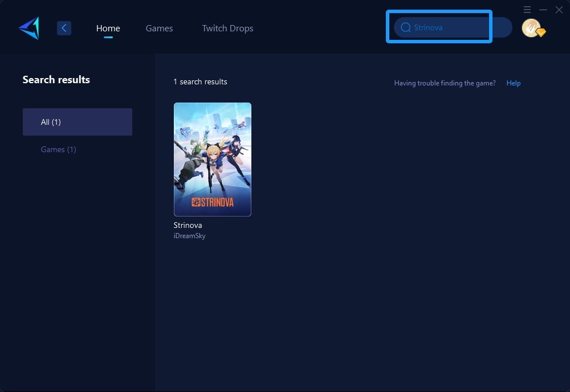Click the iDreamSky publisher label
The width and height of the screenshot is (570, 392).
[x=189, y=236]
